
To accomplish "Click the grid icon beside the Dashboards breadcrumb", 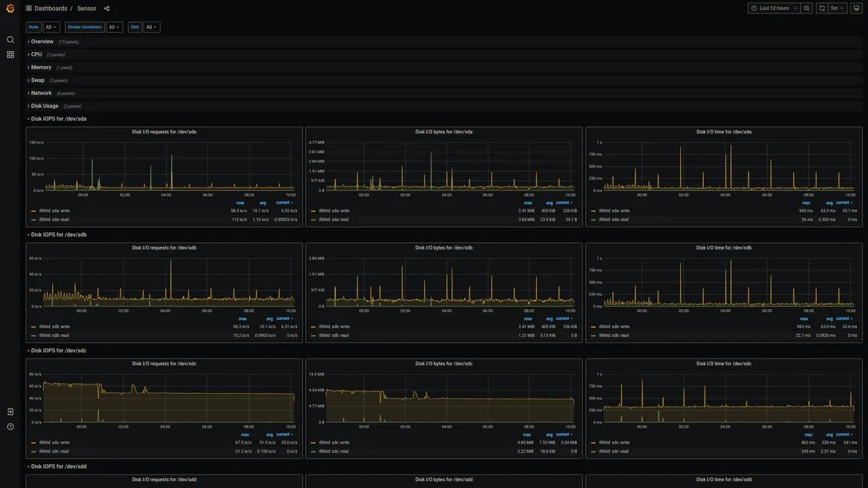I will point(29,8).
